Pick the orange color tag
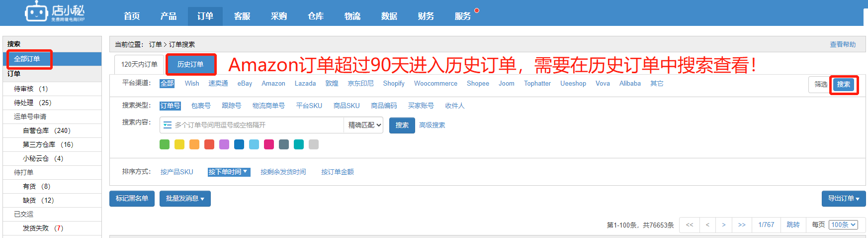Screen dimensions: 868x238 (194, 144)
